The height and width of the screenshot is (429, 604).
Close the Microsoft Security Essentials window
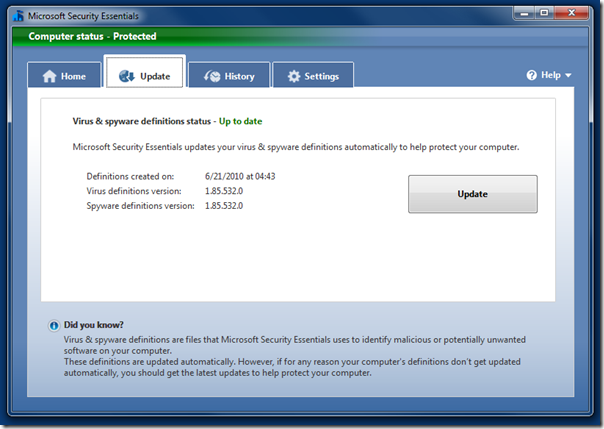pyautogui.click(x=572, y=13)
